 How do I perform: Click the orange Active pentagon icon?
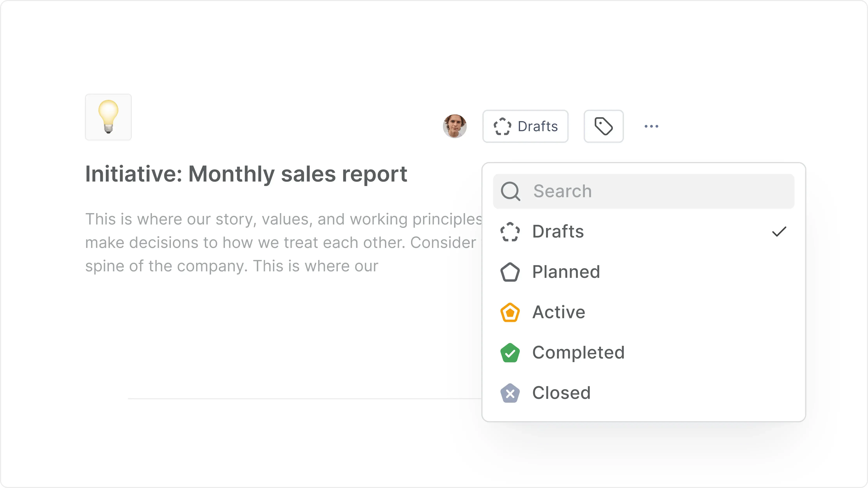(x=510, y=313)
